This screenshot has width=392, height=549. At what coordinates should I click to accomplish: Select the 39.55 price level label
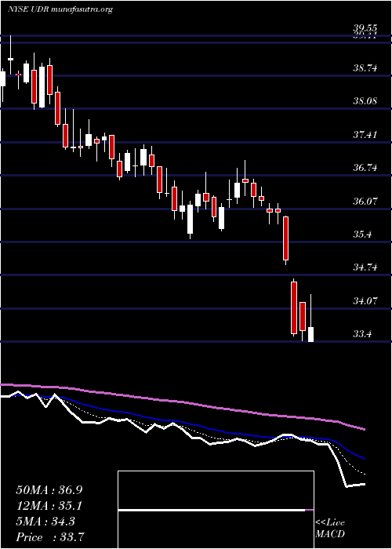[x=365, y=29]
